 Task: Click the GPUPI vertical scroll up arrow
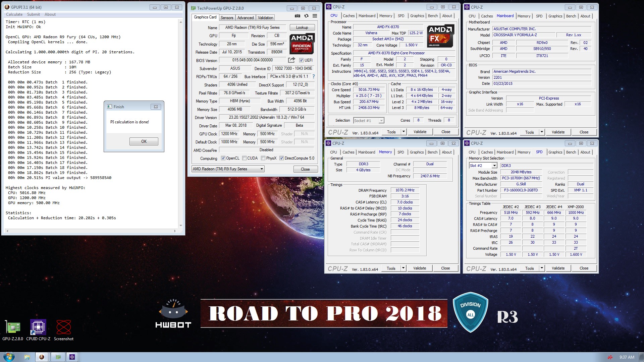[x=181, y=22]
